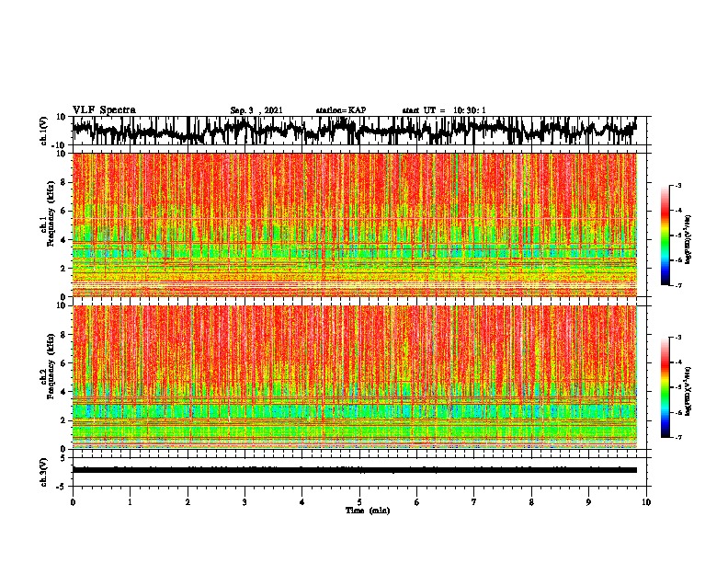Click the "6" kHz tick on ch.1 spectrogram
The image size is (728, 563).
click(x=64, y=211)
